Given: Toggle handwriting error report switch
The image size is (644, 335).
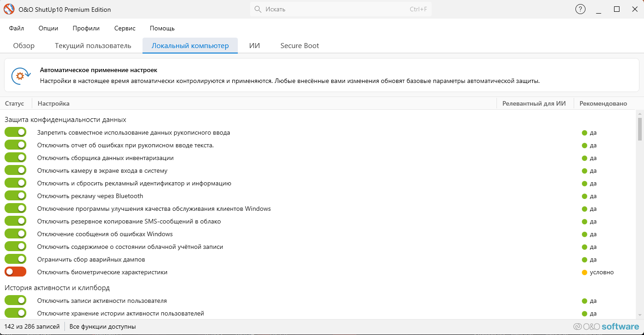Looking at the screenshot, I should point(15,145).
